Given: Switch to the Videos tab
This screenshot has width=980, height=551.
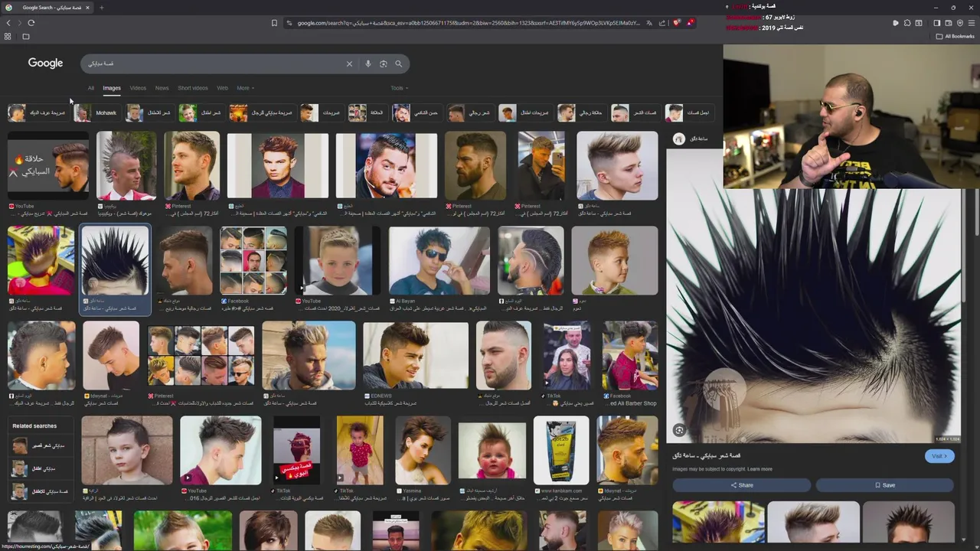Looking at the screenshot, I should (138, 88).
